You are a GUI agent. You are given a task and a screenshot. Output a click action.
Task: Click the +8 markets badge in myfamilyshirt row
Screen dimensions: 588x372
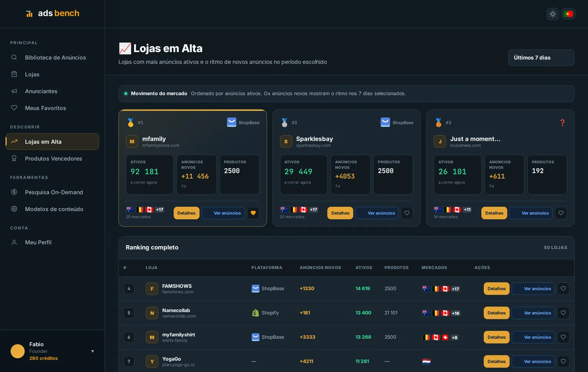455,338
